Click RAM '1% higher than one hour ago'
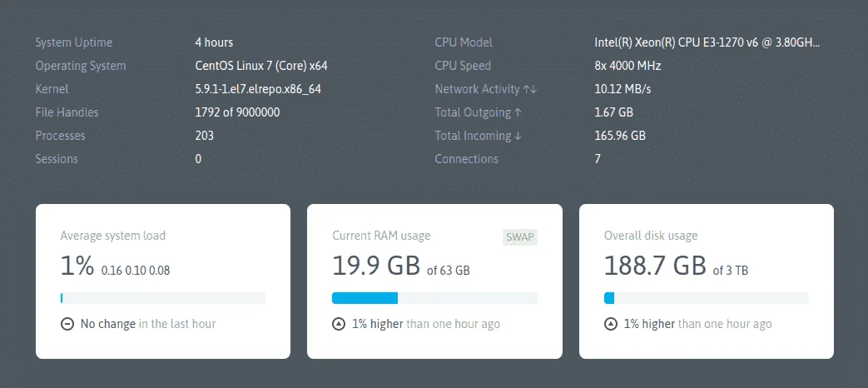Image resolution: width=868 pixels, height=388 pixels. coord(426,324)
